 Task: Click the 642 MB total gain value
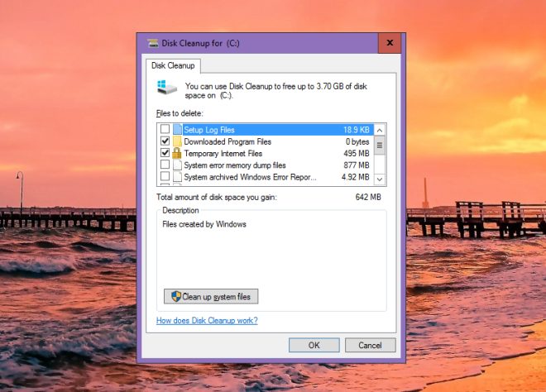(368, 197)
